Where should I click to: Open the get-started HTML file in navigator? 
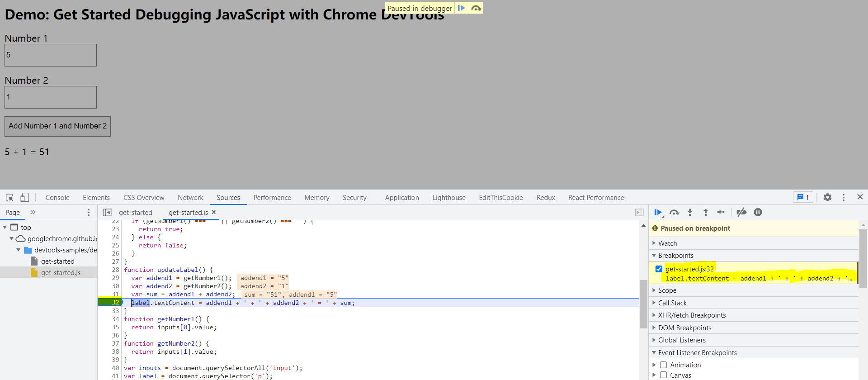[57, 261]
